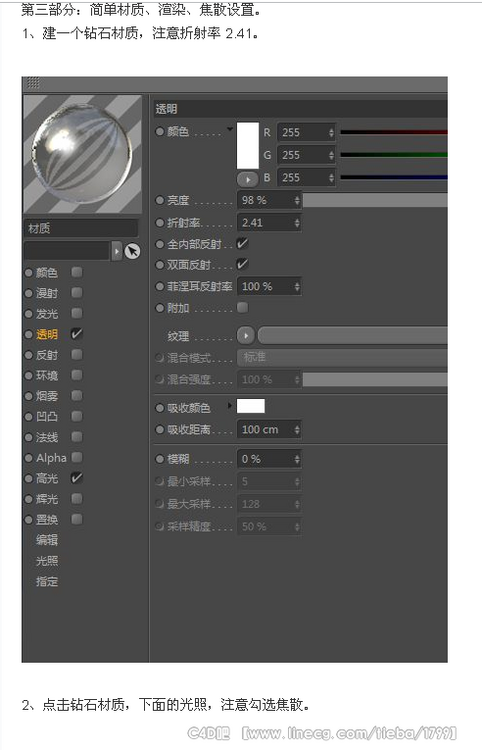Check the 附加 checkbox
The image size is (482, 750).
[242, 308]
